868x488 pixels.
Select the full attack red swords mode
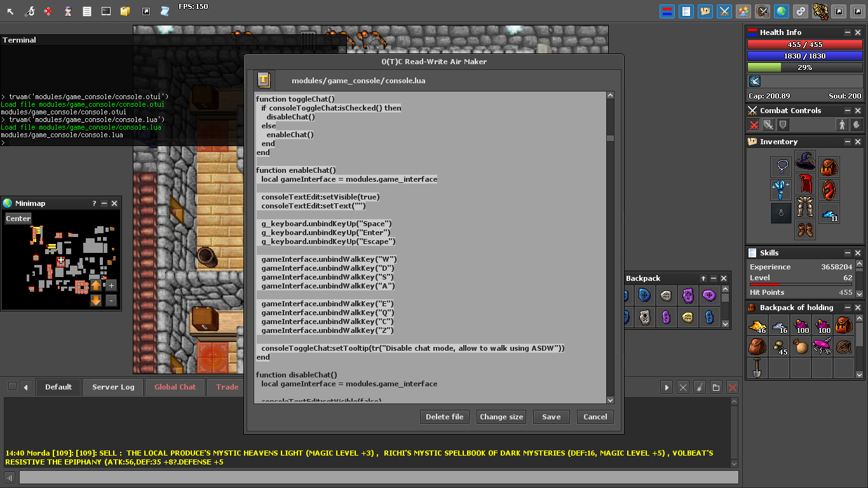[754, 125]
